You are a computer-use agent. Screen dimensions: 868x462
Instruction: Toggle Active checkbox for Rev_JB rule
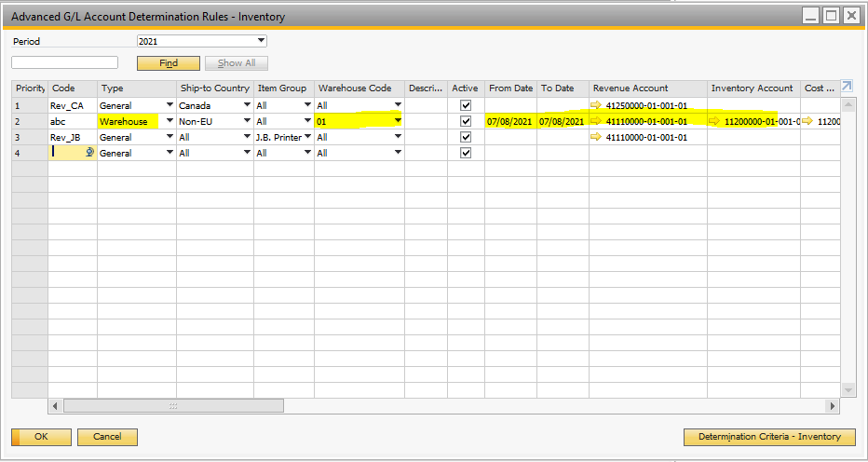pyautogui.click(x=466, y=137)
